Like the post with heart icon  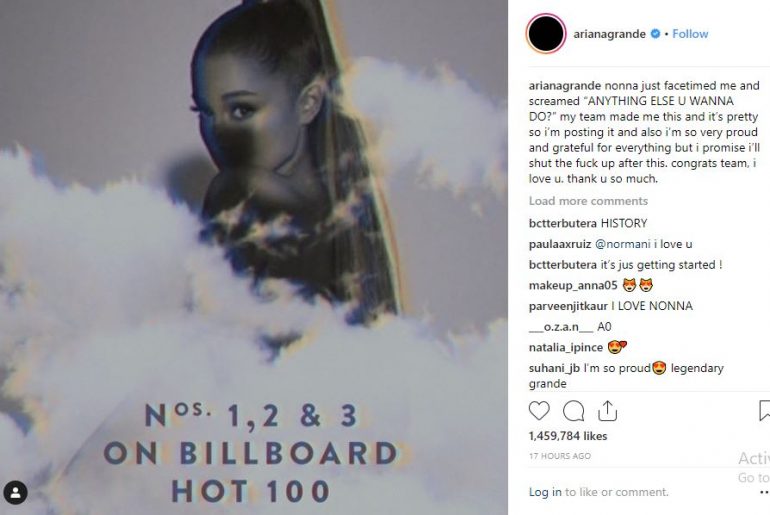(x=539, y=410)
